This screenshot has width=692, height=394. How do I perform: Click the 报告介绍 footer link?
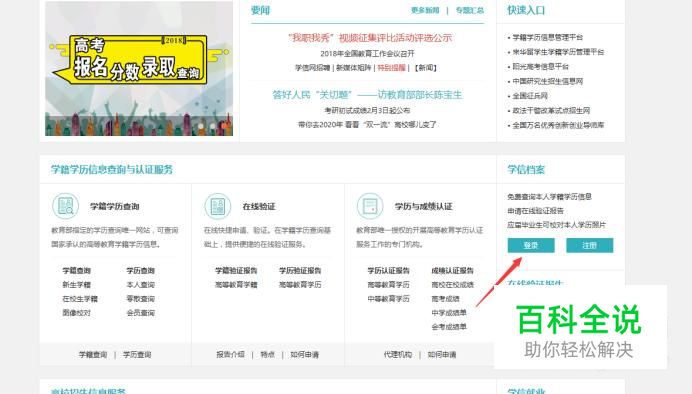click(x=230, y=354)
